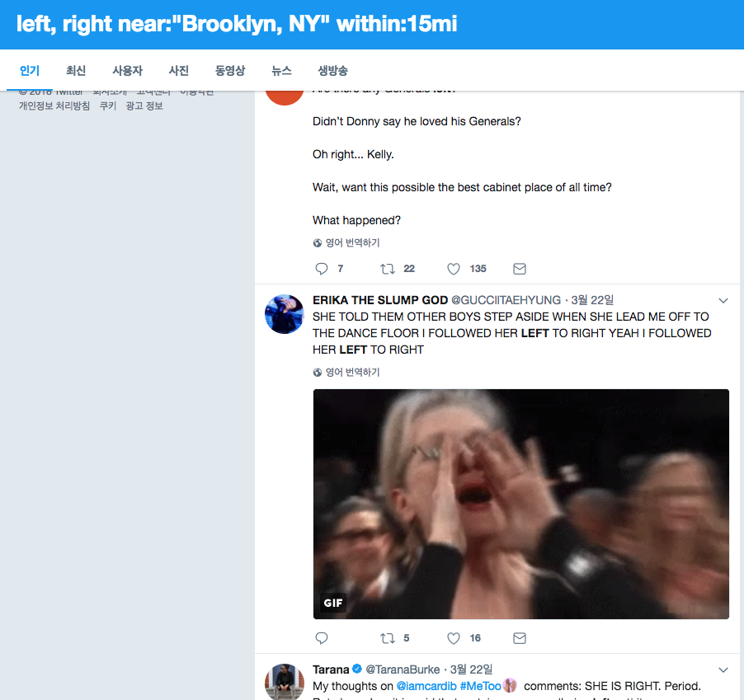Reply to ERIKA THE SLUMP GOD's tweet

pyautogui.click(x=322, y=638)
